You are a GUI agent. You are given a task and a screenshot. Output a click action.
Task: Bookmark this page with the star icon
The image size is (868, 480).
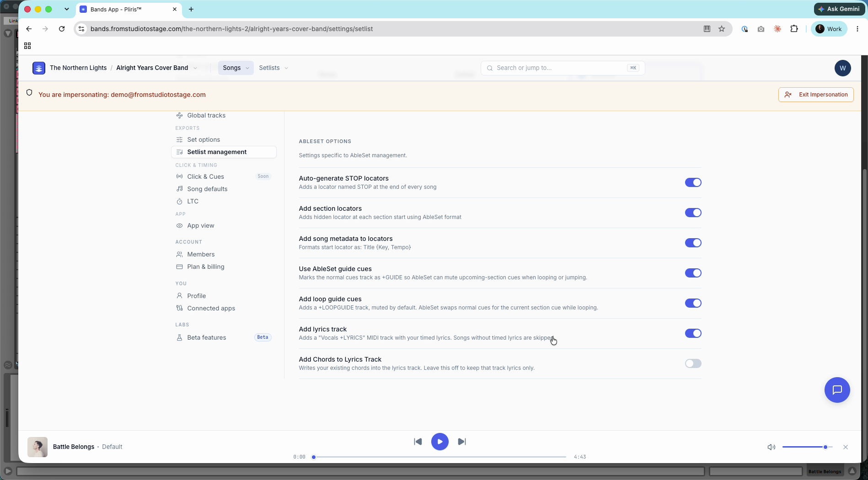(722, 29)
